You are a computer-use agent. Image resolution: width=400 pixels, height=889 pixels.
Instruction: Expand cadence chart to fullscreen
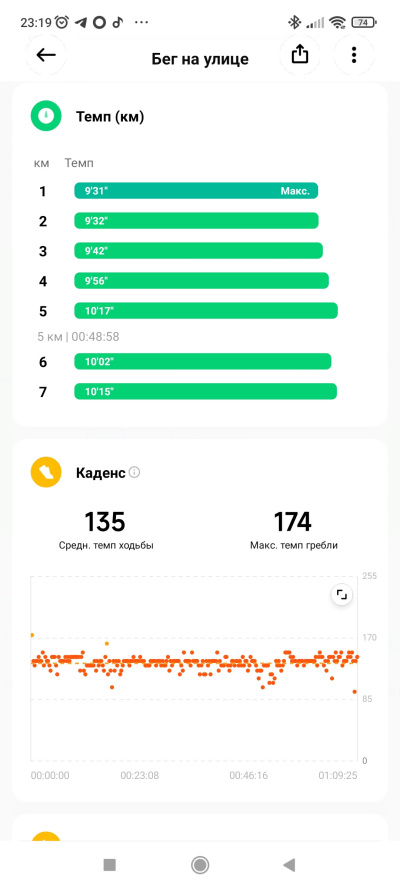[x=342, y=595]
